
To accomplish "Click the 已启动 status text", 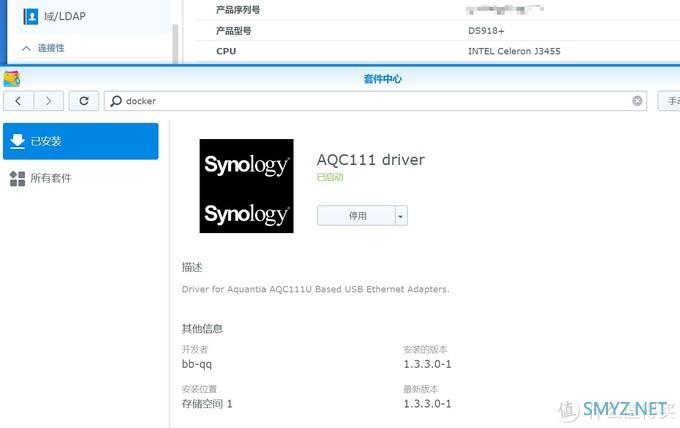I will 330,177.
